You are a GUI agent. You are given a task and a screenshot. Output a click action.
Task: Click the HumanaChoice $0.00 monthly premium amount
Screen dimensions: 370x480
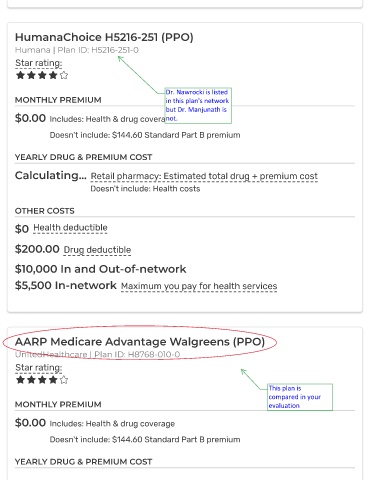(x=30, y=118)
